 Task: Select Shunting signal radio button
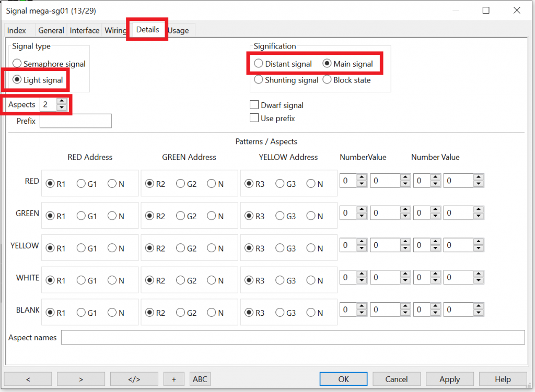(259, 80)
